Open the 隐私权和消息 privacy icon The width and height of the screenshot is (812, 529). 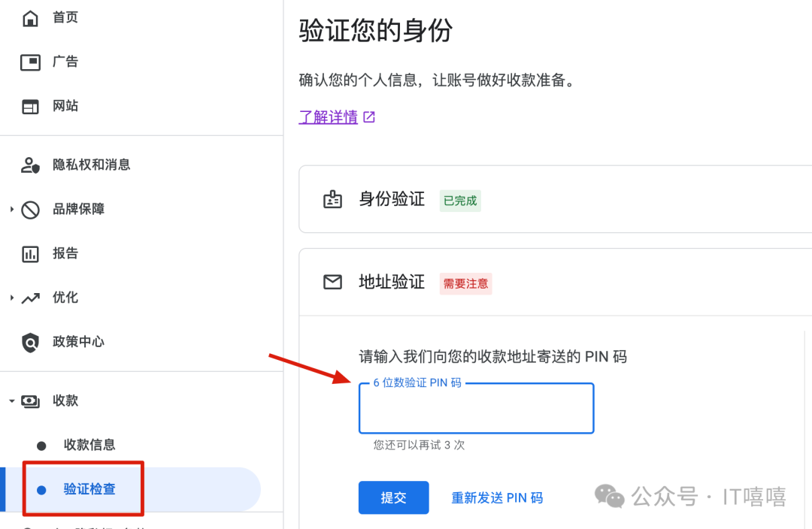point(29,164)
